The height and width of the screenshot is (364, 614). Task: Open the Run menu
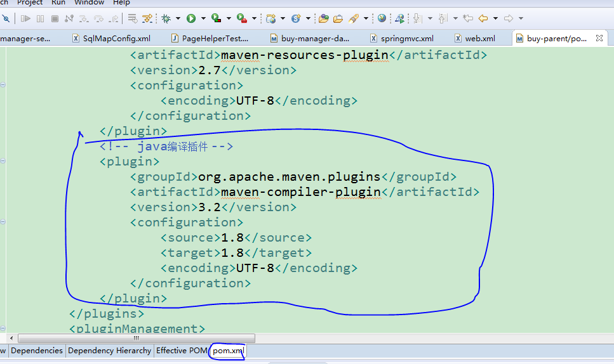58,3
